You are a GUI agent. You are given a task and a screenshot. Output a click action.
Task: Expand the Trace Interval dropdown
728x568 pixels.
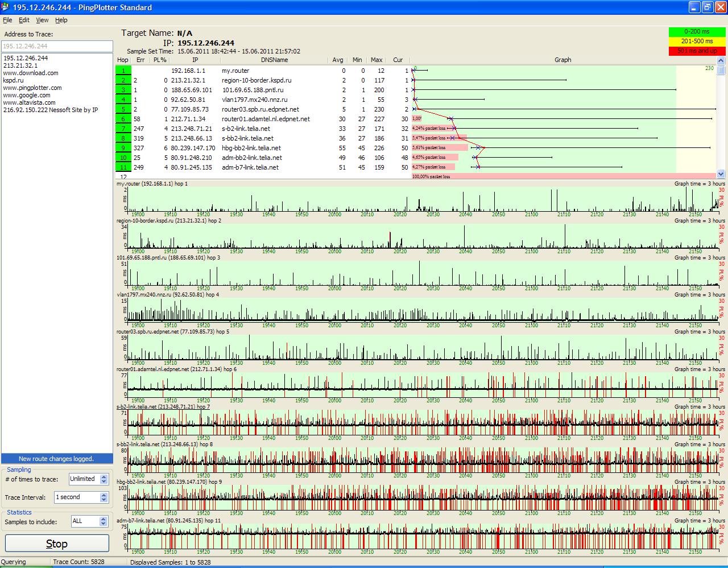click(x=104, y=497)
